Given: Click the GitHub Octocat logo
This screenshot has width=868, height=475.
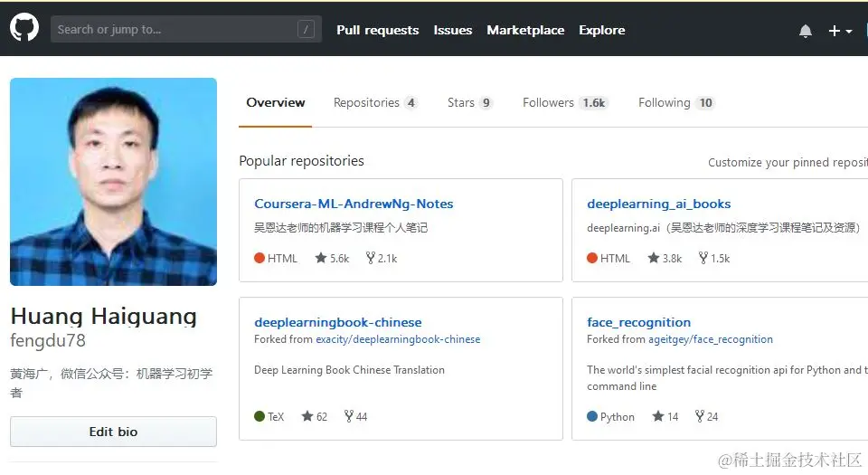Looking at the screenshot, I should [x=24, y=28].
